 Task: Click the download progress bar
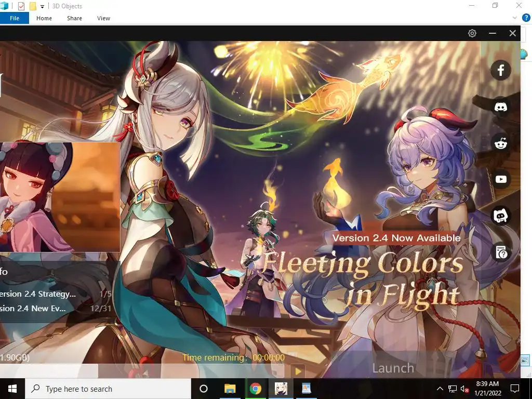click(142, 371)
